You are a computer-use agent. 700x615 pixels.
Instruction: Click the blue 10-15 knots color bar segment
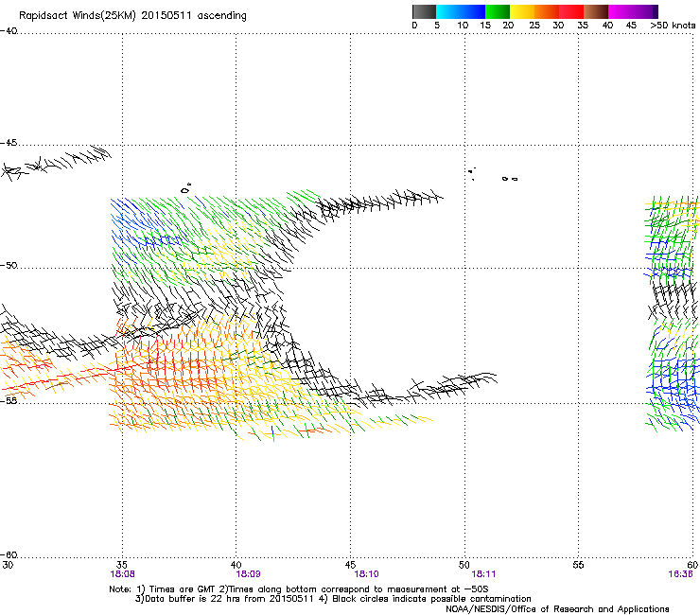pos(473,11)
